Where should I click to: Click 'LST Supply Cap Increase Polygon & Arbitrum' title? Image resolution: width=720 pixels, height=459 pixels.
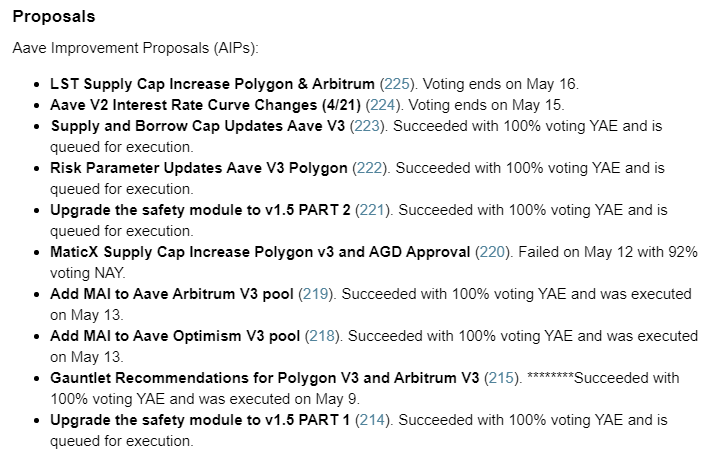pyautogui.click(x=212, y=84)
